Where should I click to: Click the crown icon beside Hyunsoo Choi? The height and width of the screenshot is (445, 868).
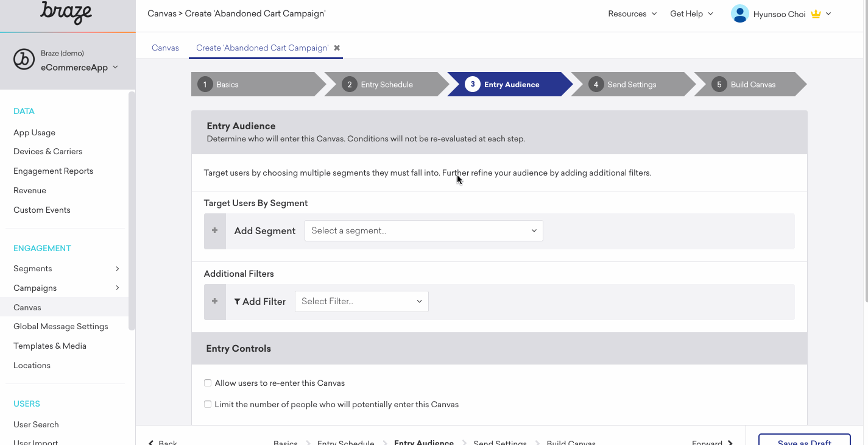click(x=816, y=14)
